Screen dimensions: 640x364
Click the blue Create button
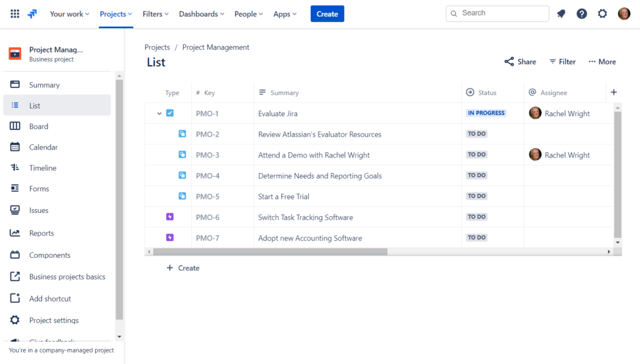pos(327,14)
